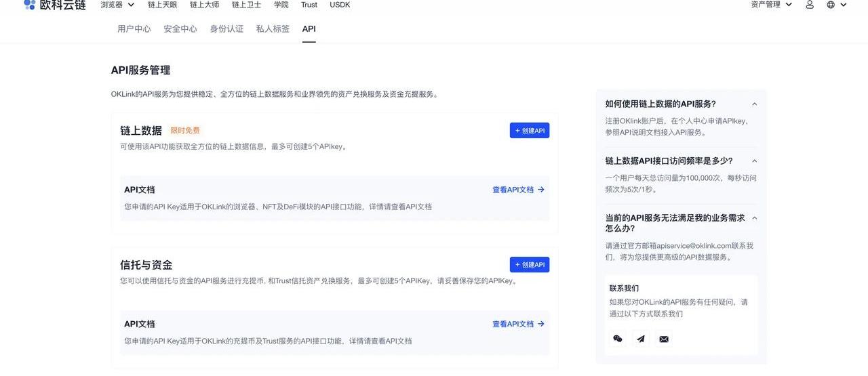
Task: Create an API key for 链上数据
Action: point(530,131)
